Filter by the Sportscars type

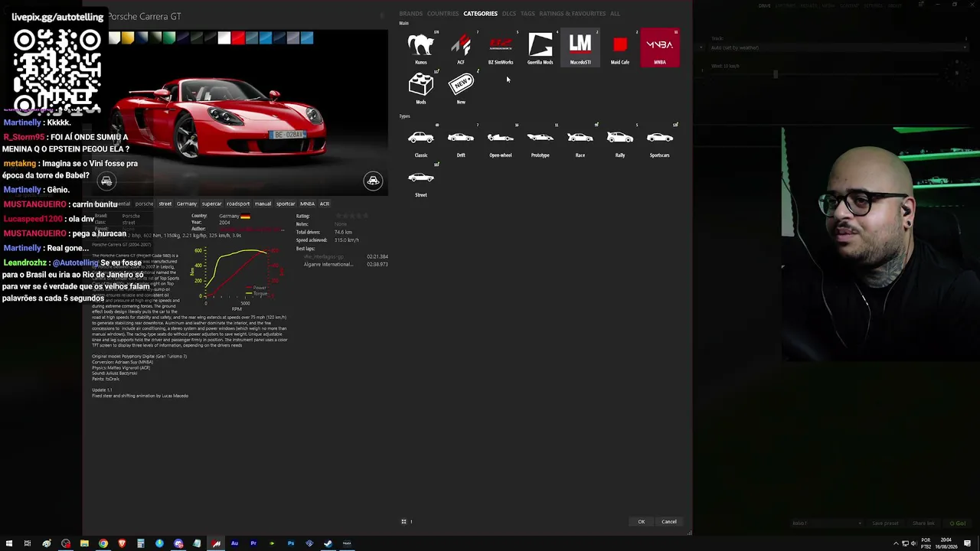pos(660,142)
